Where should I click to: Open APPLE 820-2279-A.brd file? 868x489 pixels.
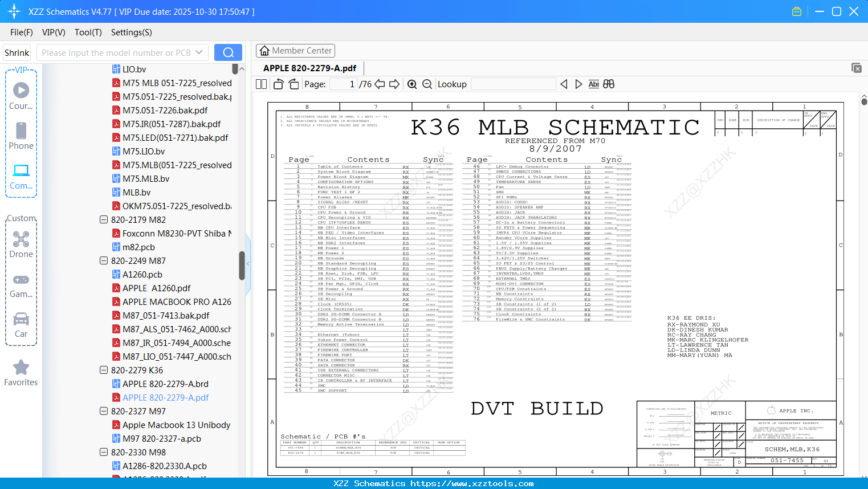165,384
